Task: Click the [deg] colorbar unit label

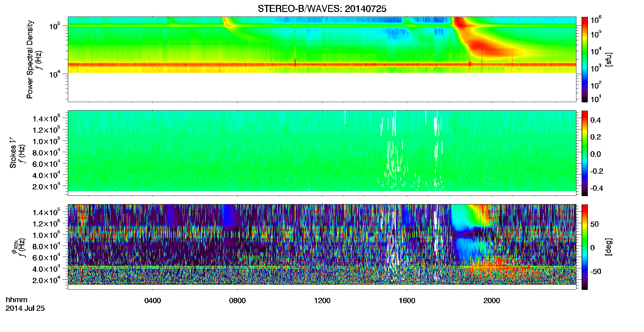Action: [x=608, y=247]
